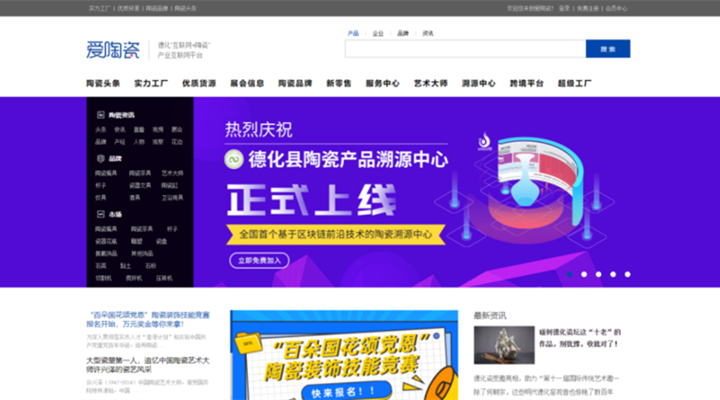Switch search type to 企业
Screen dimensions: 720x400
[378, 33]
